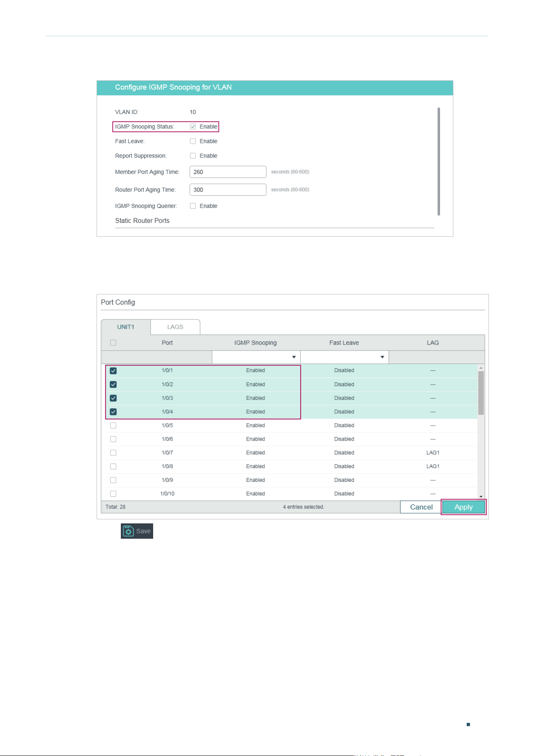Image resolution: width=535 pixels, height=756 pixels.
Task: Click Router Port Aging Time field
Action: [x=228, y=189]
